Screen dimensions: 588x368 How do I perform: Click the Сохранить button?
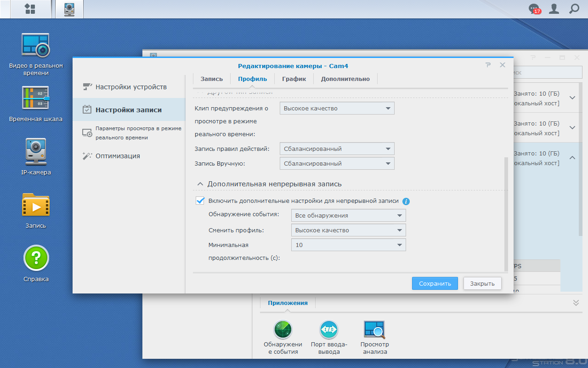pos(435,283)
